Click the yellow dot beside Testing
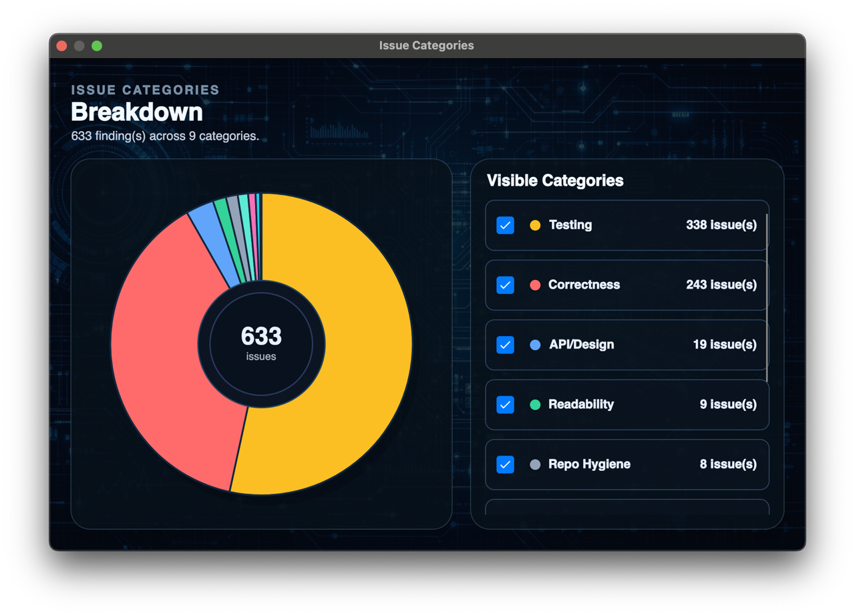The width and height of the screenshot is (855, 616). pyautogui.click(x=535, y=225)
